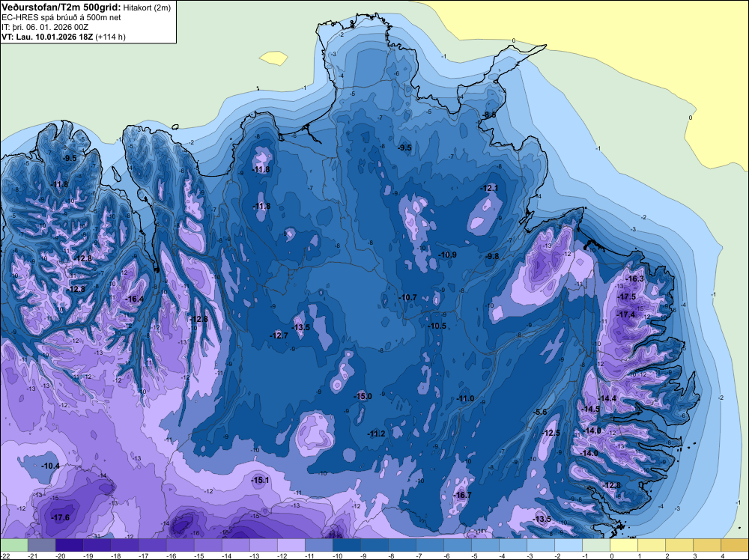The width and height of the screenshot is (749, 560).
Task: Click the forecast offset (+114 h)
Action: (110, 37)
